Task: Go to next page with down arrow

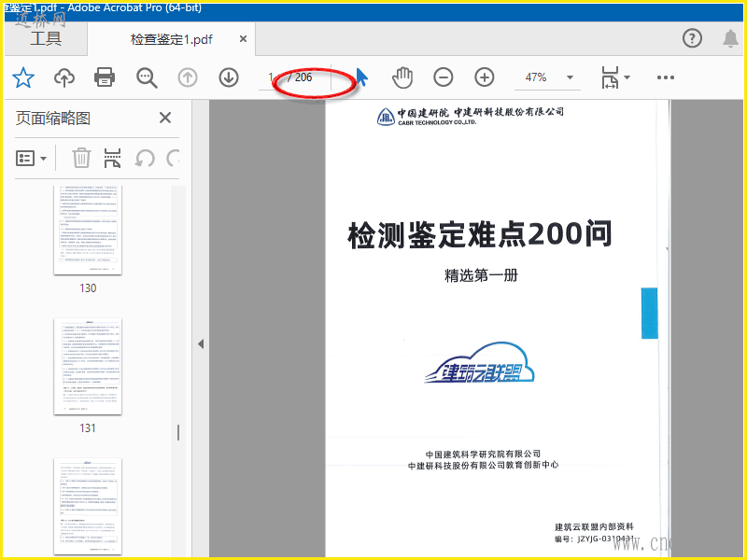Action: tap(229, 77)
